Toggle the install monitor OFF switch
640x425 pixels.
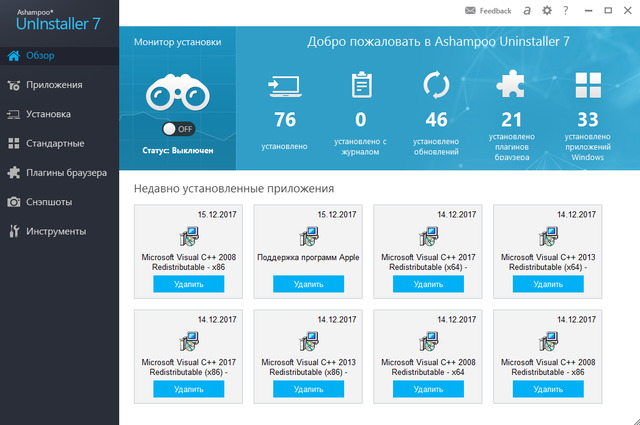pos(177,129)
